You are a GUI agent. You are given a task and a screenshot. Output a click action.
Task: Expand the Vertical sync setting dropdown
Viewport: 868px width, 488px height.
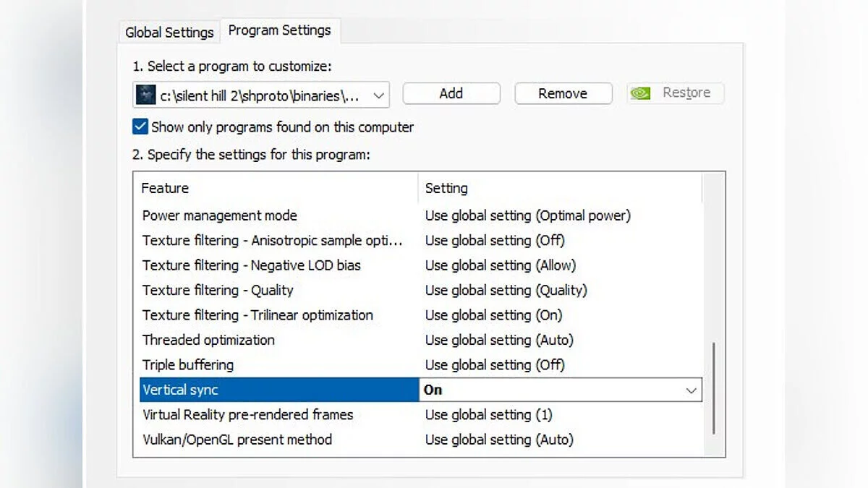point(691,390)
